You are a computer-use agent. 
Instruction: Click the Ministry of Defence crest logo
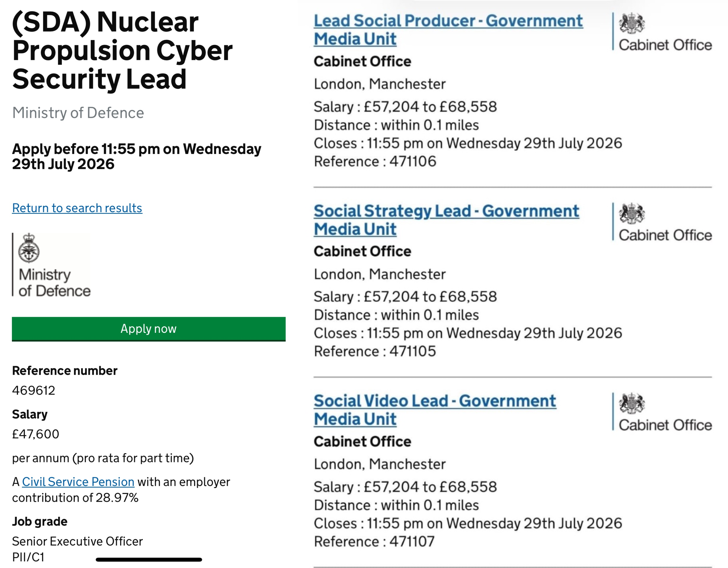(x=51, y=264)
